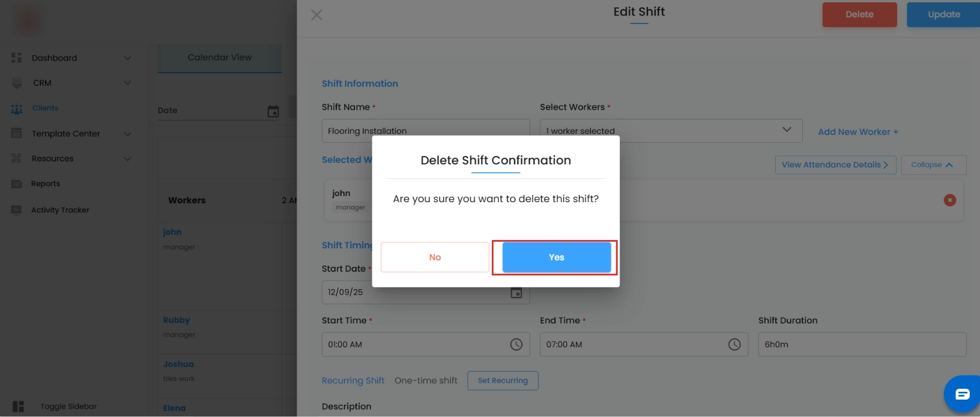Click the End Time clock icon

[x=734, y=344]
